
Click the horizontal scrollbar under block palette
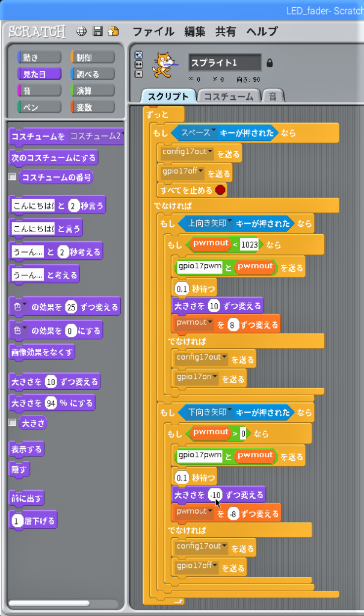pos(49,603)
